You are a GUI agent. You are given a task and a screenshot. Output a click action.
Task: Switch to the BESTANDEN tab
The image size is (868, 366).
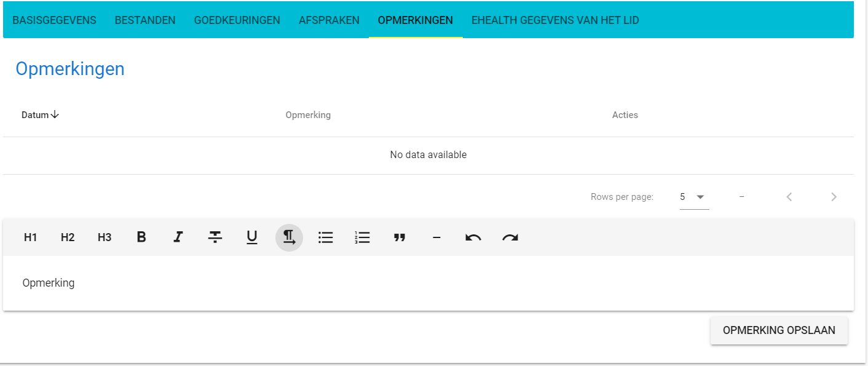(x=145, y=20)
